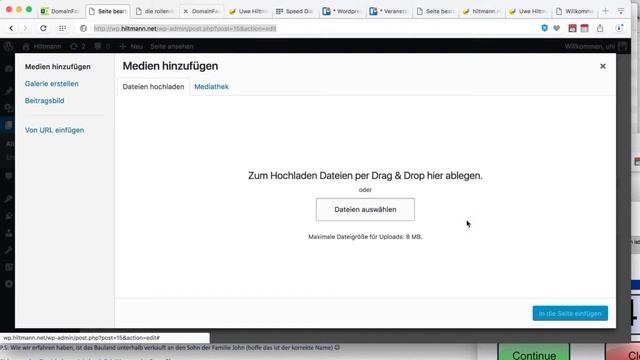The height and width of the screenshot is (360, 640).
Task: Switch to Uwe Hiltm tab beside Speed Dial tab
Action: click(248, 11)
